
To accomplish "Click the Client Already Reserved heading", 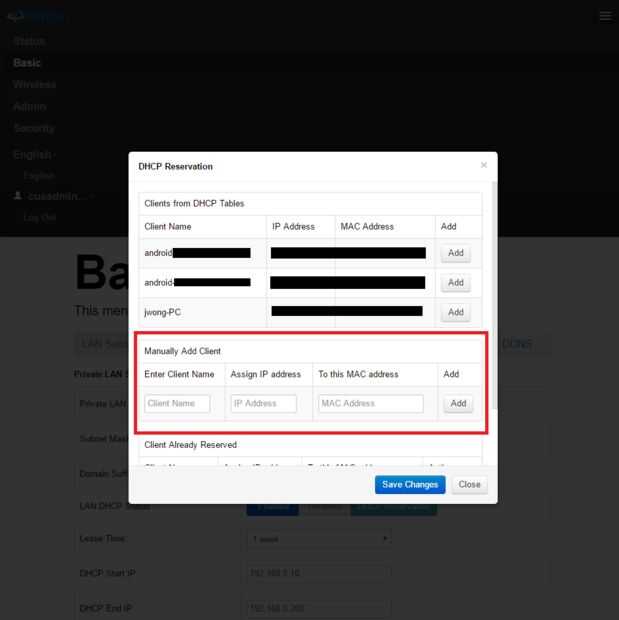I will pos(191,445).
